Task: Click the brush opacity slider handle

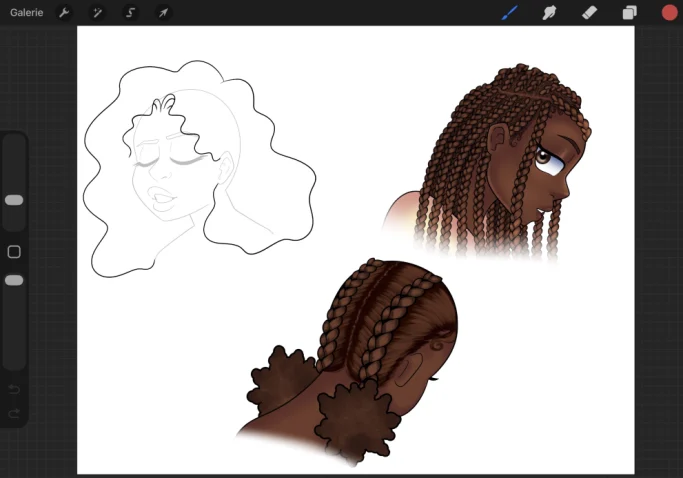Action: [x=14, y=280]
